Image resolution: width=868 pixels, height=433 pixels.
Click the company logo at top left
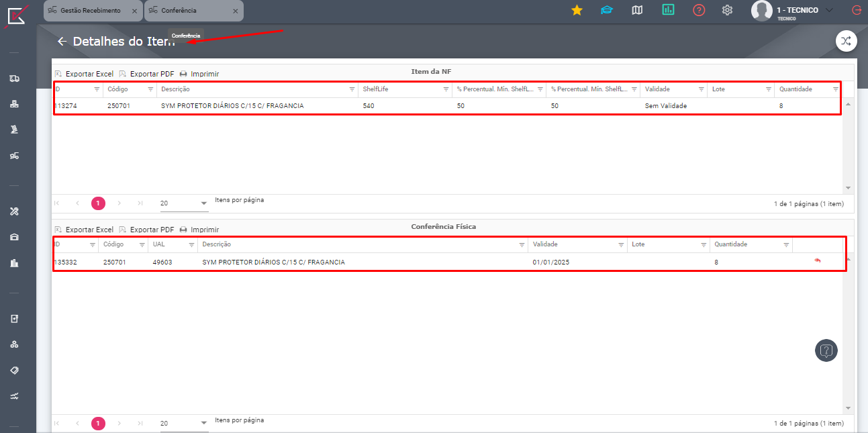(17, 15)
